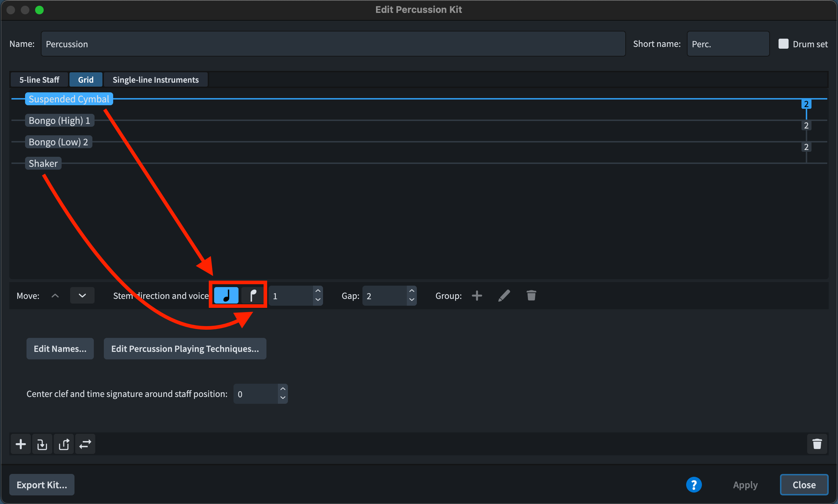Increase the Gap value stepper
This screenshot has width=838, height=504.
click(x=412, y=291)
